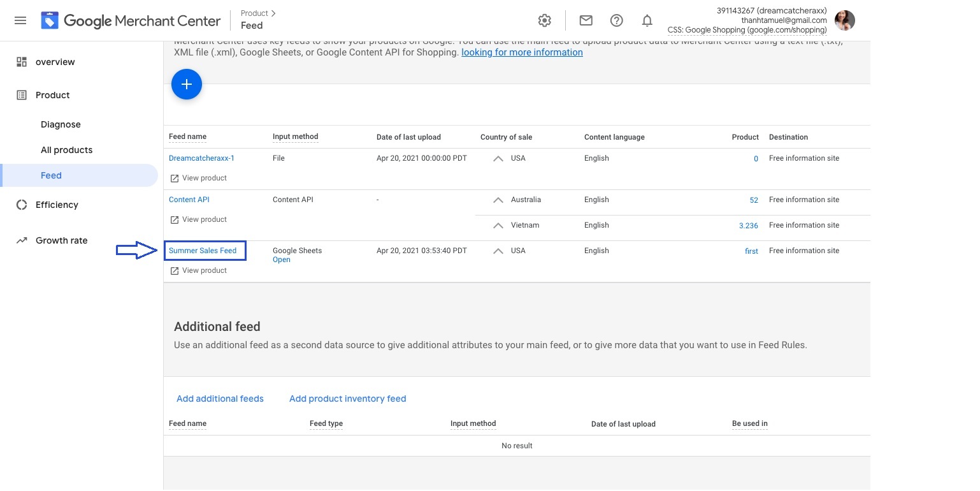Collapse the USA row of Summer Sales Feed
The image size is (980, 491).
(498, 251)
